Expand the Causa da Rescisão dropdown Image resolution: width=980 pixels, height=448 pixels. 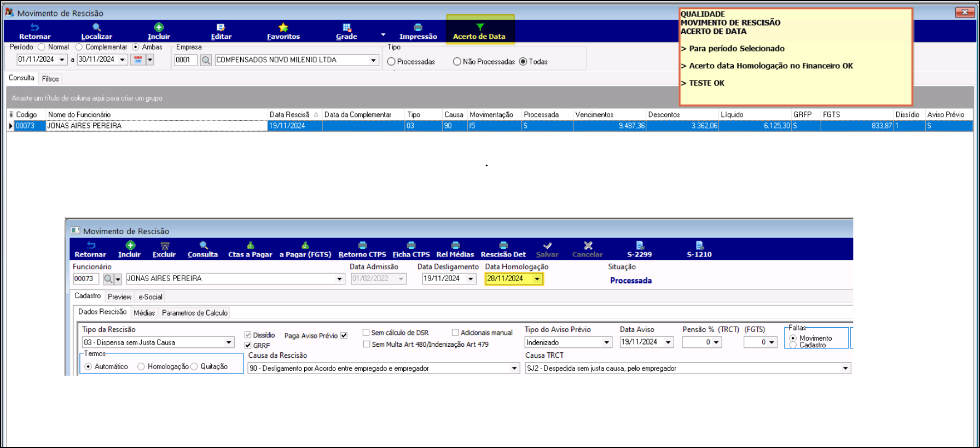pyautogui.click(x=514, y=368)
